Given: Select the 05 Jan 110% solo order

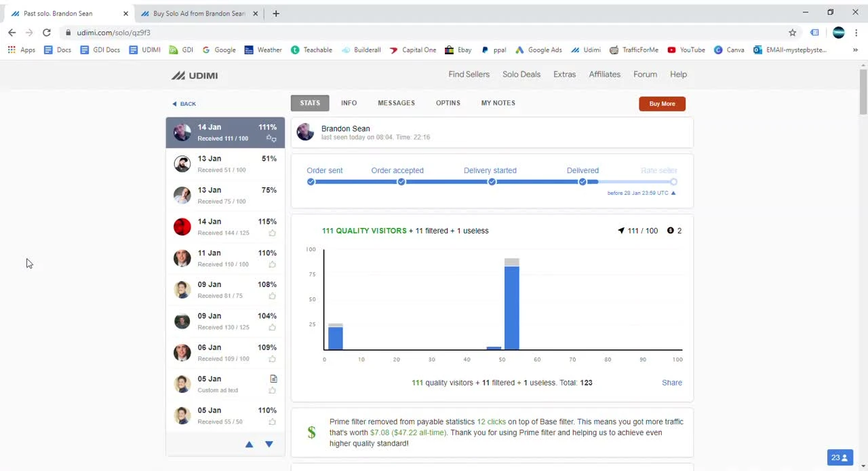Looking at the screenshot, I should pyautogui.click(x=225, y=415).
